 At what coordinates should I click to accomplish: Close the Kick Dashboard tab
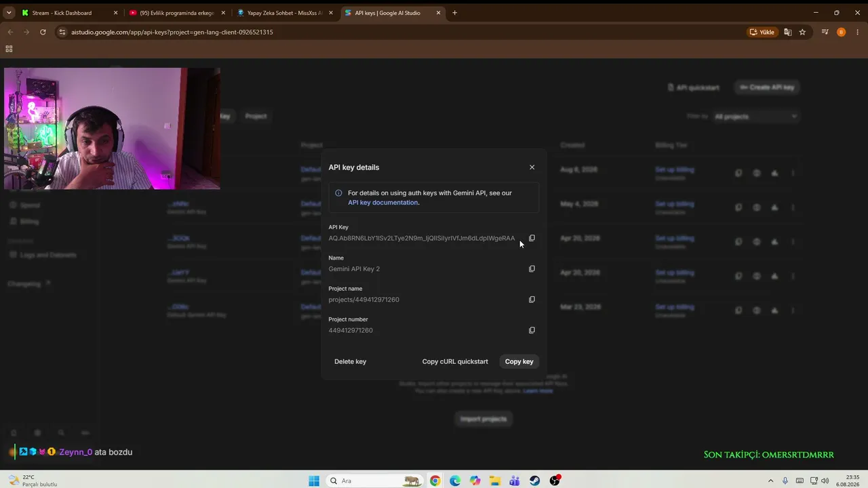tap(115, 13)
